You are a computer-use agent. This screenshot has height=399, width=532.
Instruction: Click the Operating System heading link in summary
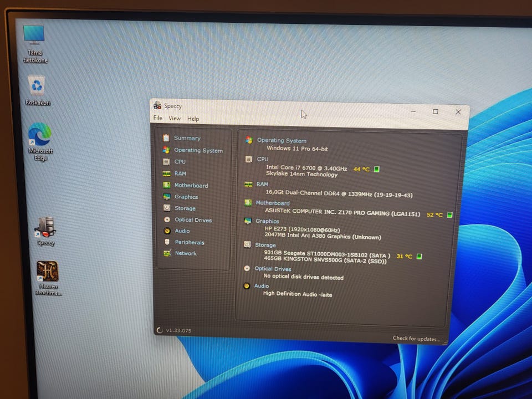click(282, 140)
